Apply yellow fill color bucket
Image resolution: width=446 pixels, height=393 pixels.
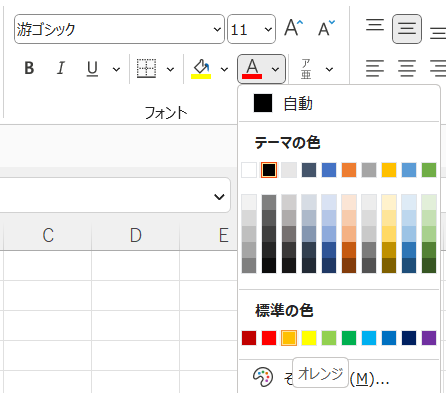click(201, 68)
